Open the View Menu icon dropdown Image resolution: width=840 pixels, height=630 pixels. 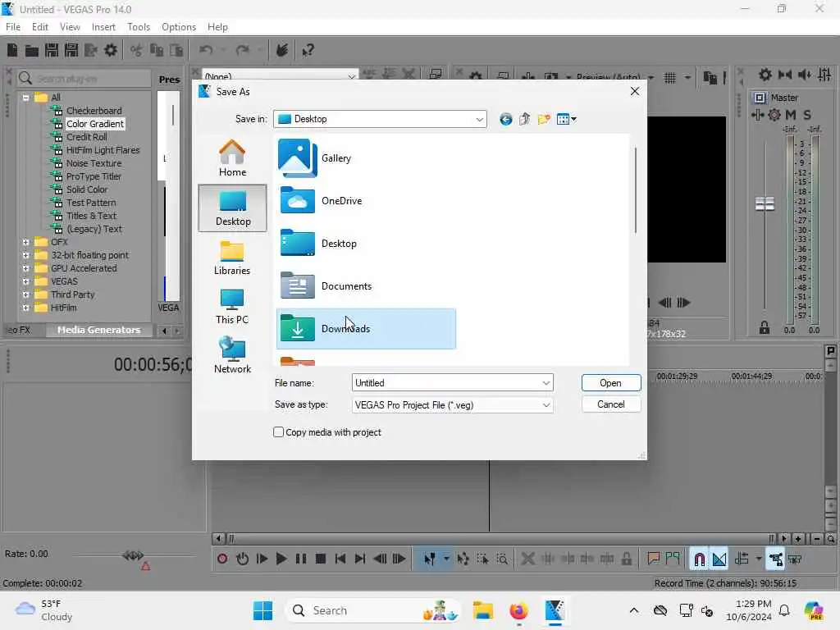point(566,119)
